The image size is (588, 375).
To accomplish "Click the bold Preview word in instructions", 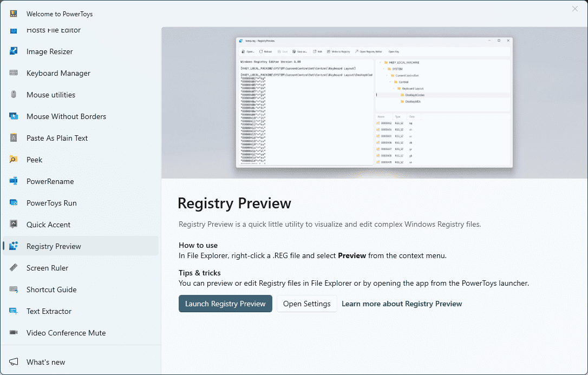I will (352, 255).
